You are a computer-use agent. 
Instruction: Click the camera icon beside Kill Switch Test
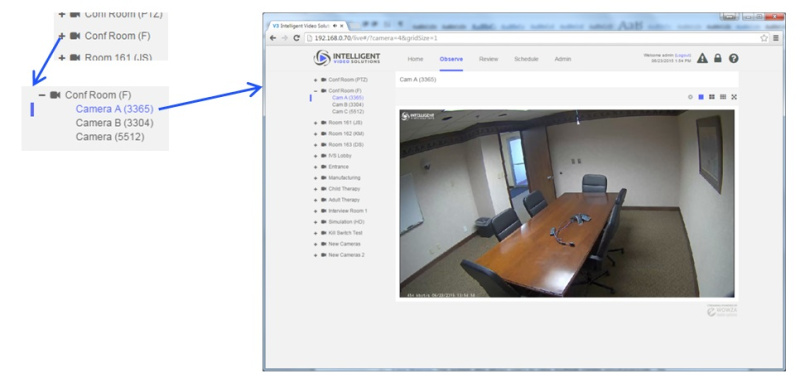click(x=323, y=233)
